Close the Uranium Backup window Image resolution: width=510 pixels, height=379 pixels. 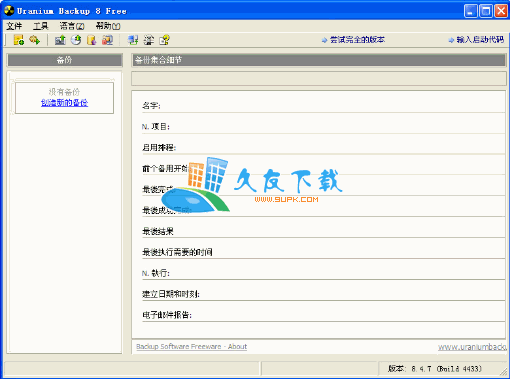coord(501,11)
